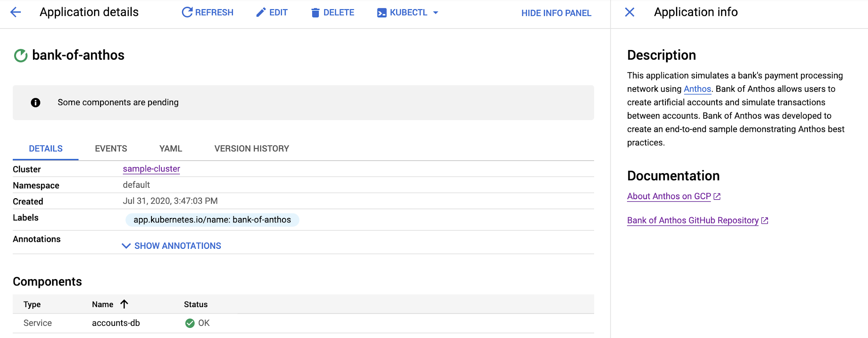The width and height of the screenshot is (868, 338).
Task: Switch to the Events tab
Action: [111, 149]
